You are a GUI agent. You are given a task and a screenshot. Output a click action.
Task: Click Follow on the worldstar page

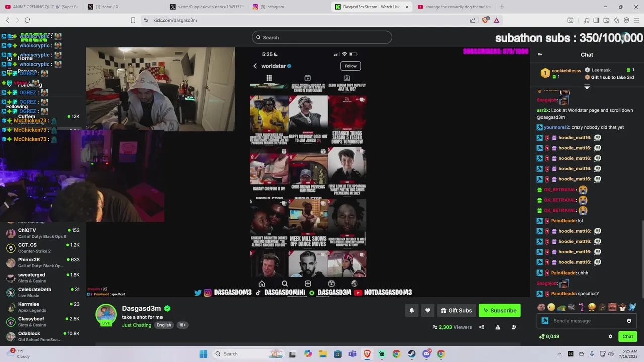[x=351, y=66]
